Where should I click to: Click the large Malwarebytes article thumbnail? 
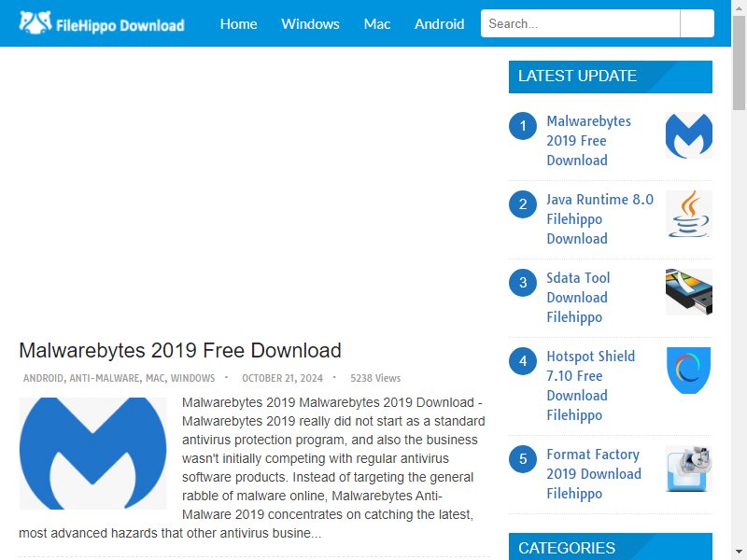point(92,454)
